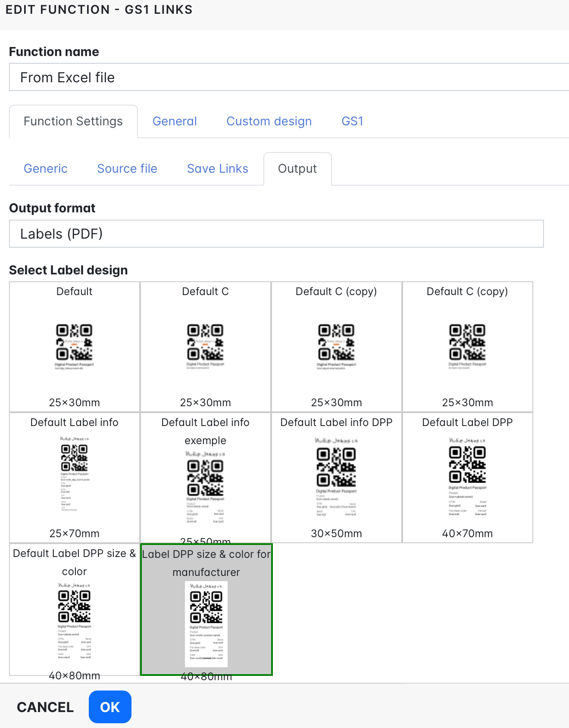The image size is (569, 728).
Task: Switch to the General tab
Action: 175,121
